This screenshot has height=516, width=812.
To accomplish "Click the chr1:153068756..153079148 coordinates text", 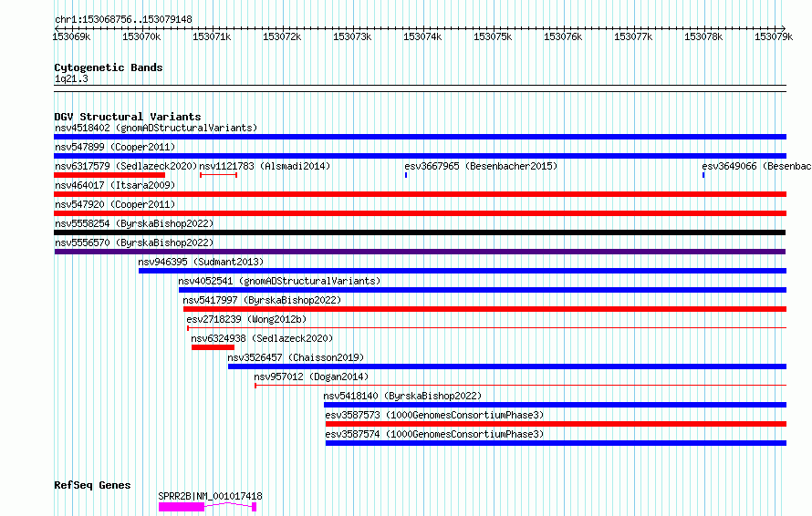I will 123,19.
